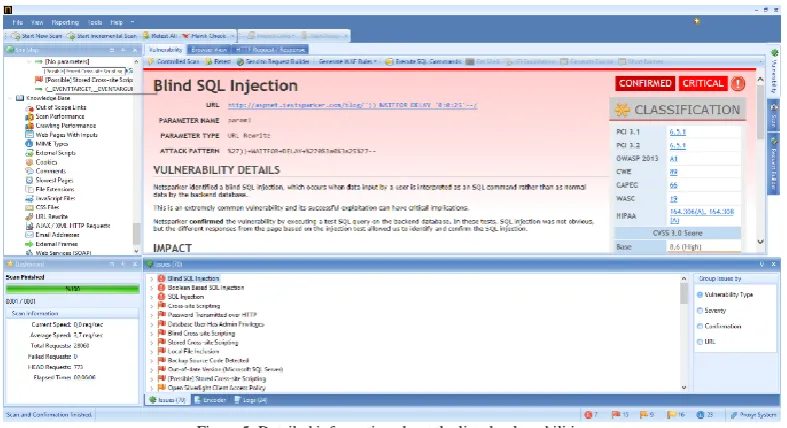Click the Execute SQL Commands icon
This screenshot has width=787, height=428.
coord(389,62)
